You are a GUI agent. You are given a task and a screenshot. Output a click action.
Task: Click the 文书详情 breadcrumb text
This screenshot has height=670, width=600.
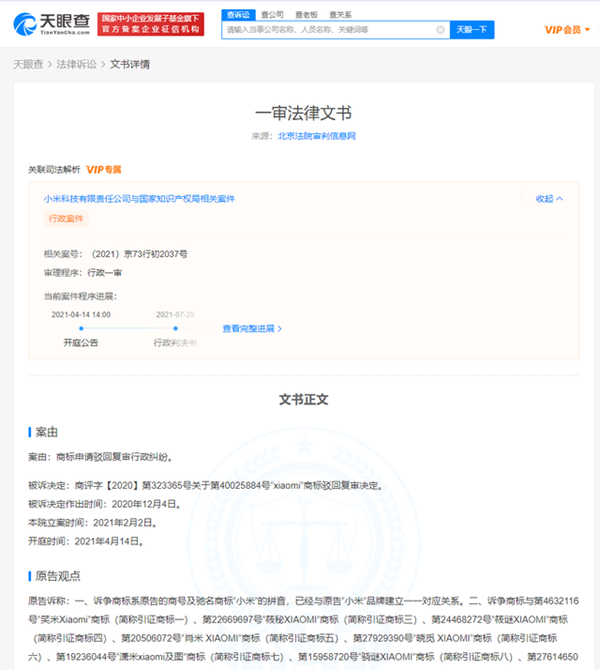coord(129,64)
